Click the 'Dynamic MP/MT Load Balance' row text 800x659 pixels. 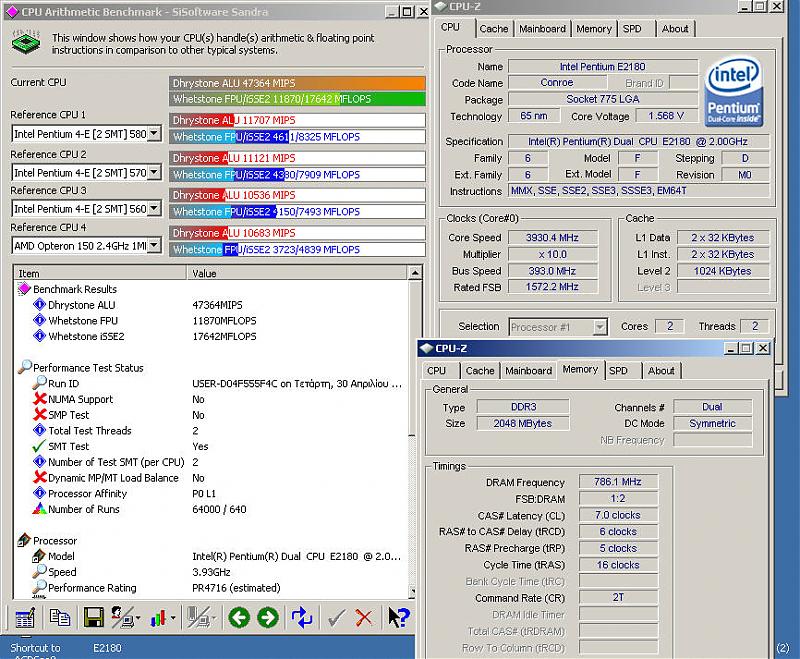pyautogui.click(x=113, y=478)
